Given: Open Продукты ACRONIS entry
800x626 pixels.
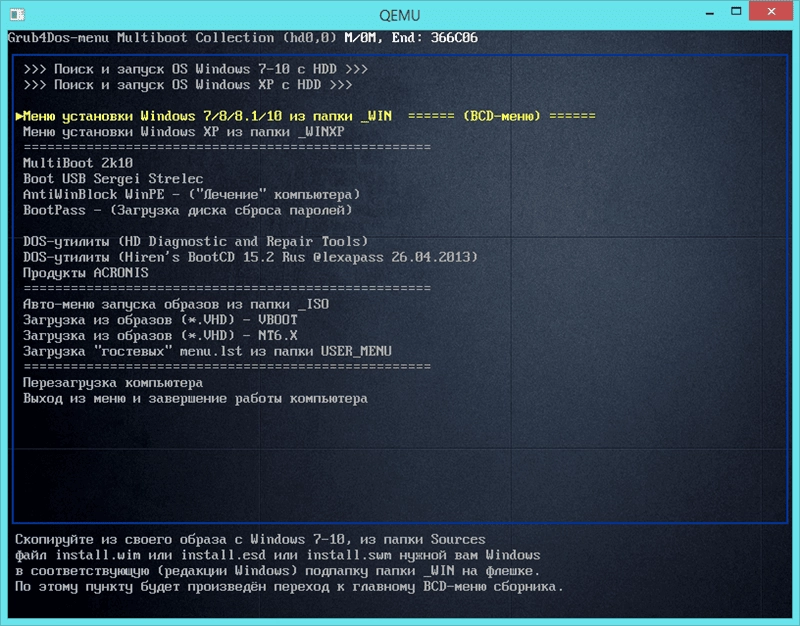Looking at the screenshot, I should click(x=86, y=273).
